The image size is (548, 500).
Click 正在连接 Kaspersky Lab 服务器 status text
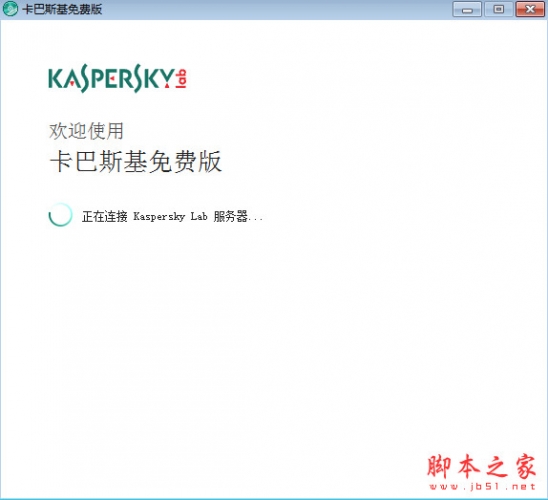click(172, 216)
